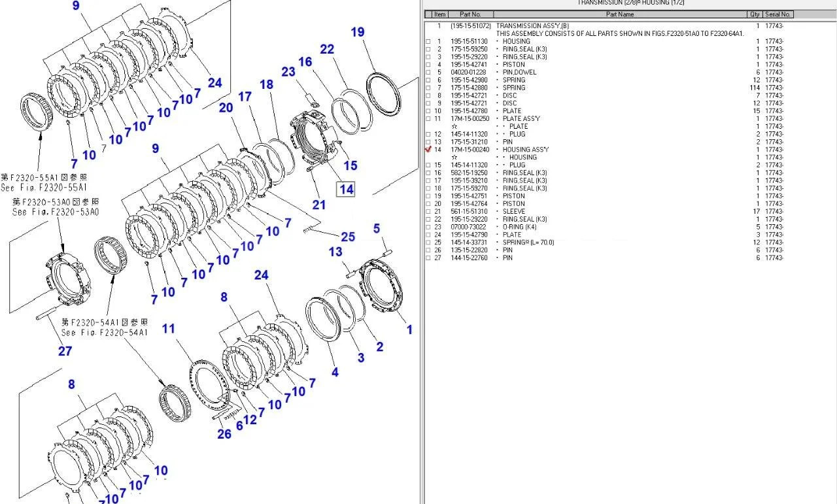Select the PIN,DOWEL part name
Screen dimensions: 837x504
[519, 73]
